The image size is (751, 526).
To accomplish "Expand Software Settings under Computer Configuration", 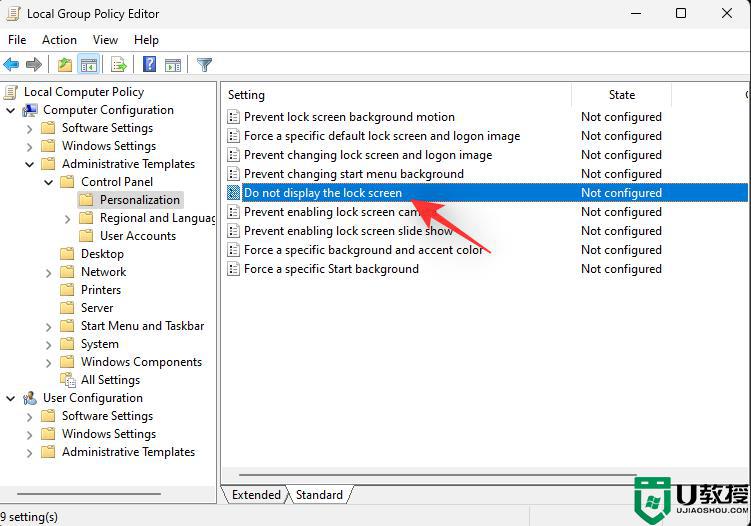I will point(30,129).
